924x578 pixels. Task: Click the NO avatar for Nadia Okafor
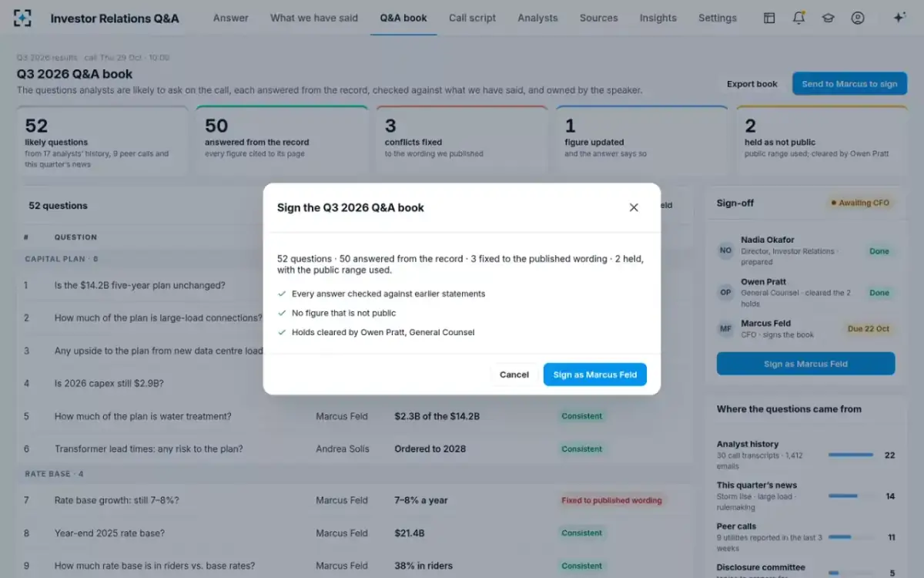[x=725, y=250]
